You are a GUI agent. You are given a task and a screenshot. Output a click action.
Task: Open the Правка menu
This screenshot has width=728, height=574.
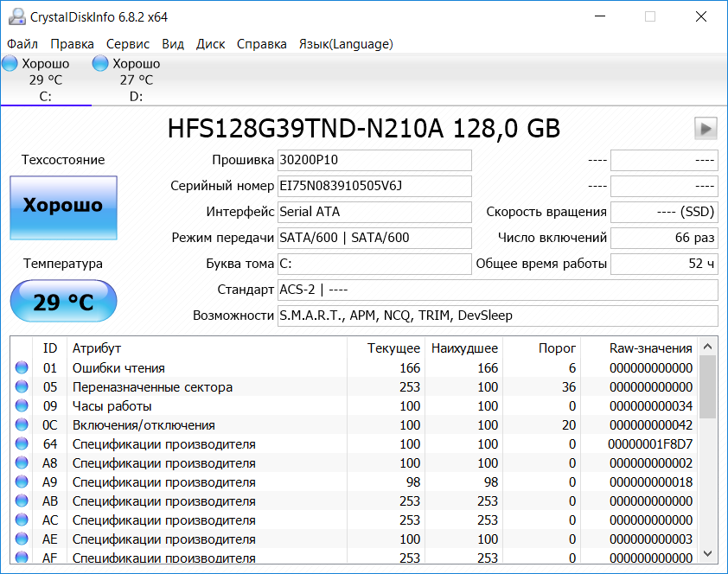tap(72, 44)
